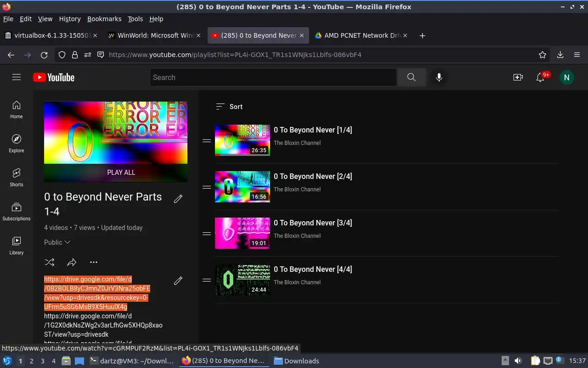Bookmark this page with the star

tap(543, 55)
